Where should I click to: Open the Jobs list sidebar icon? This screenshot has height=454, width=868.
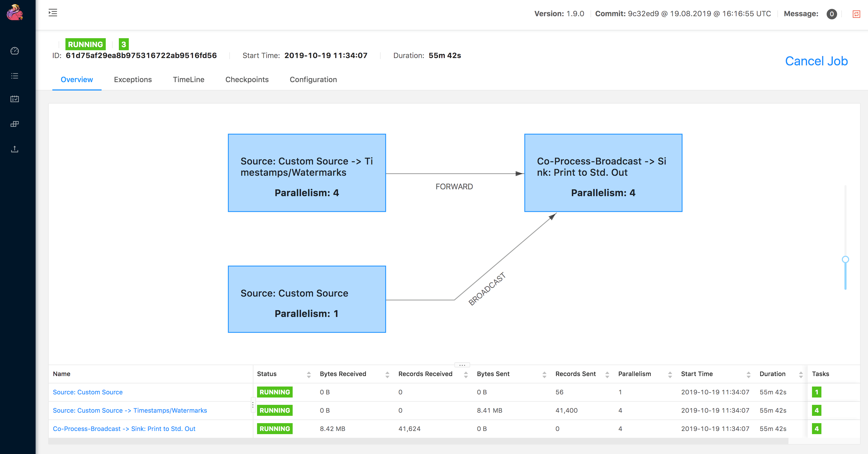[14, 76]
